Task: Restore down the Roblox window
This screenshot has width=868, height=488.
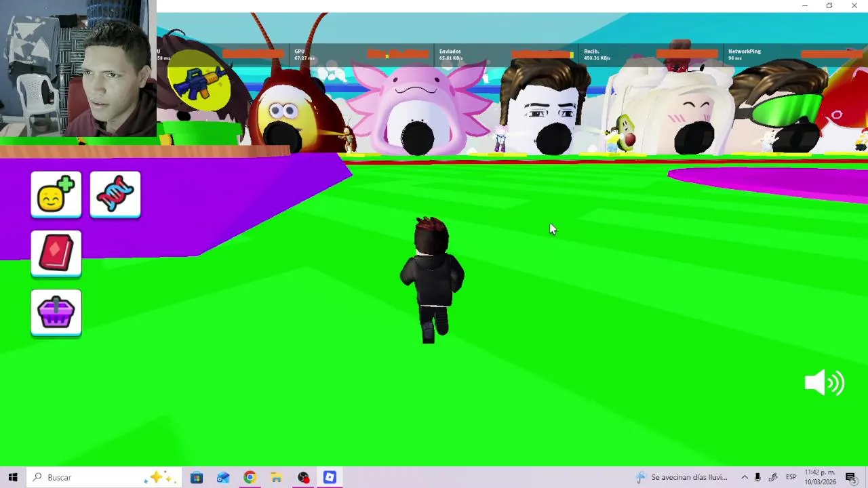Action: [x=829, y=5]
